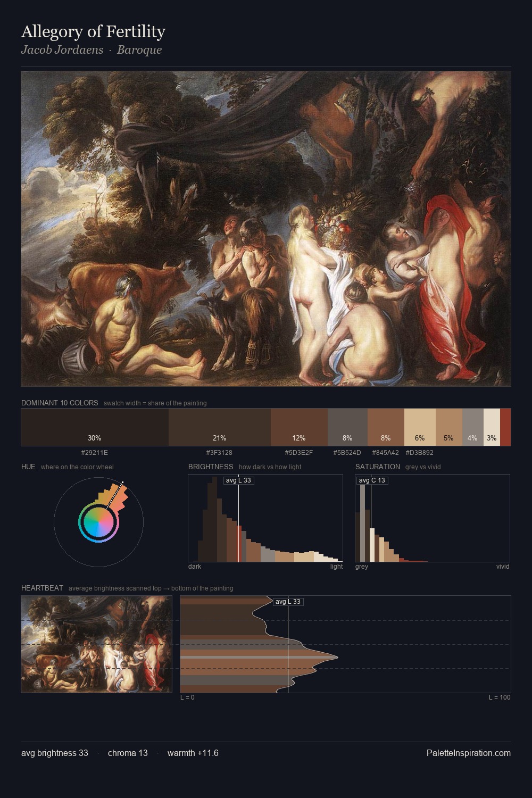This screenshot has height=798, width=532.
Task: Choose the 3% cream swatch
Action: [492, 427]
